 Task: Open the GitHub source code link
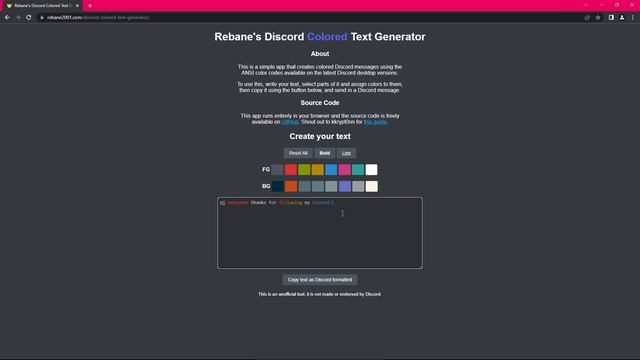tap(290, 122)
